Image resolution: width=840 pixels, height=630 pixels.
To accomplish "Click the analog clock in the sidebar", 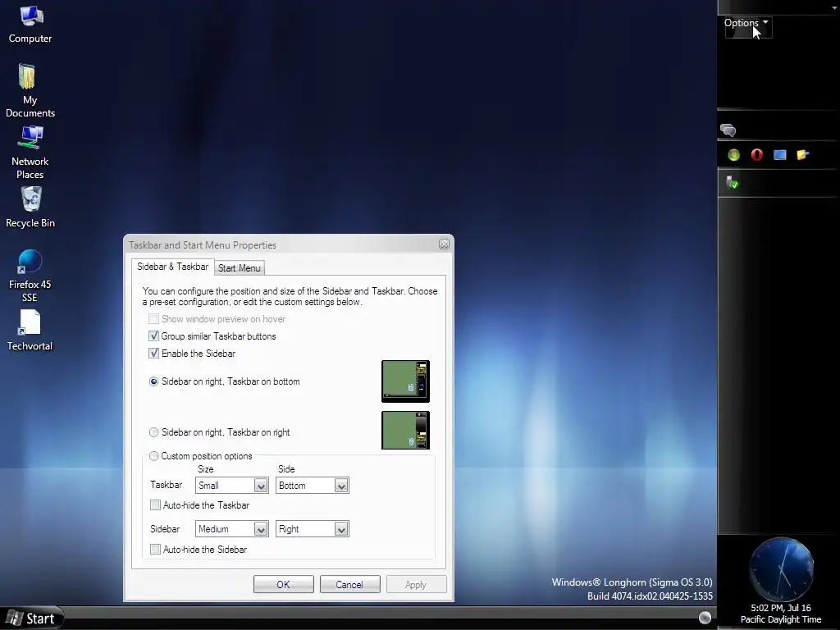I will pos(782,569).
